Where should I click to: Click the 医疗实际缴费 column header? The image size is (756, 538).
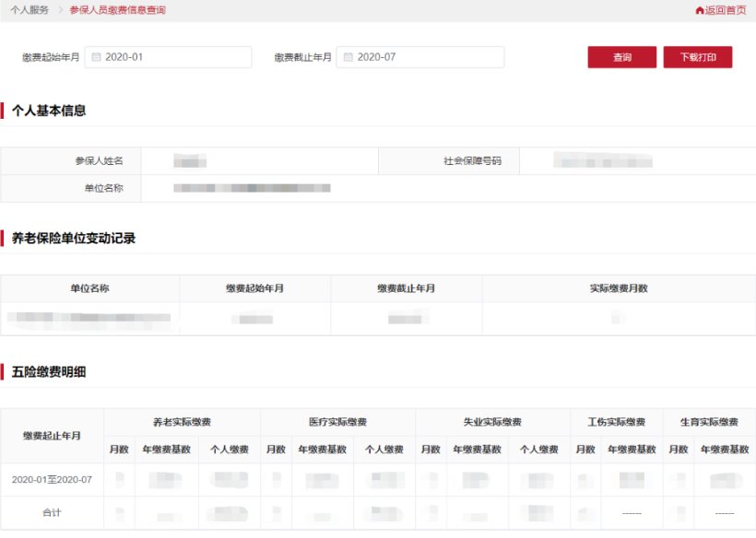click(x=337, y=422)
